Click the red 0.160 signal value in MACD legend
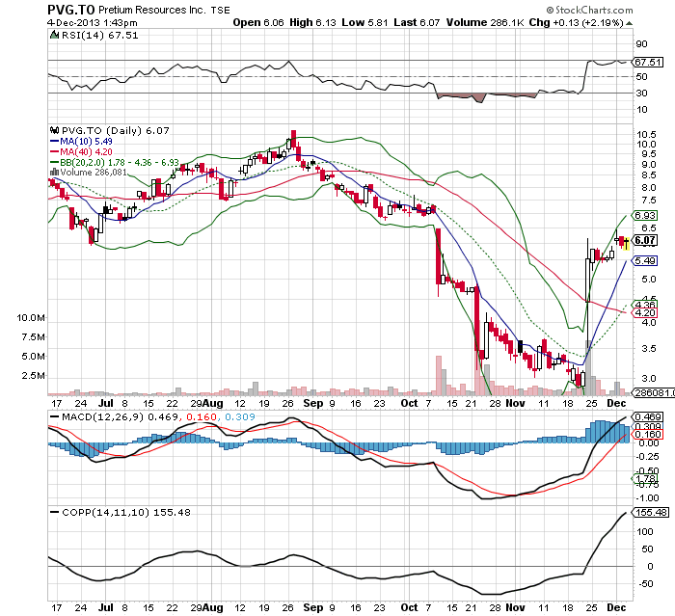 coord(202,416)
